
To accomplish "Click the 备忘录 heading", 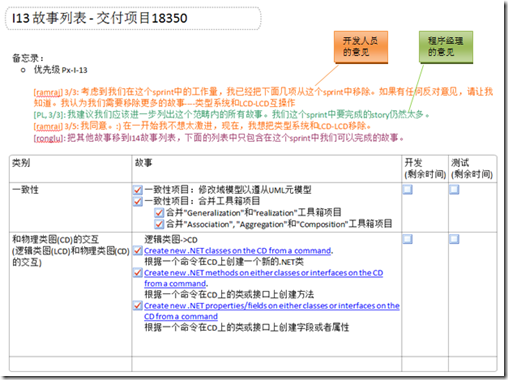I will click(x=28, y=58).
